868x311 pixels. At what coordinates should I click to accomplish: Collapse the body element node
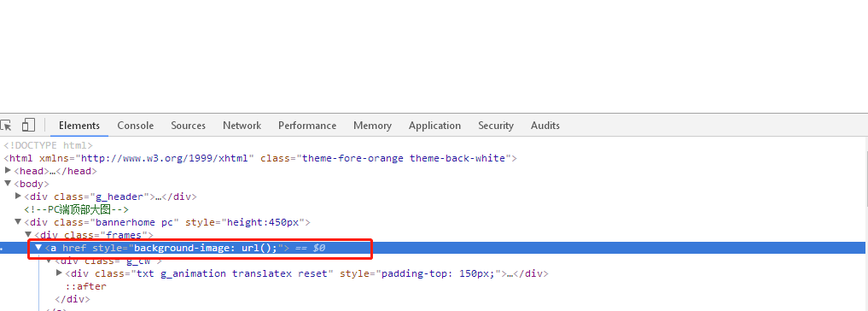point(8,184)
